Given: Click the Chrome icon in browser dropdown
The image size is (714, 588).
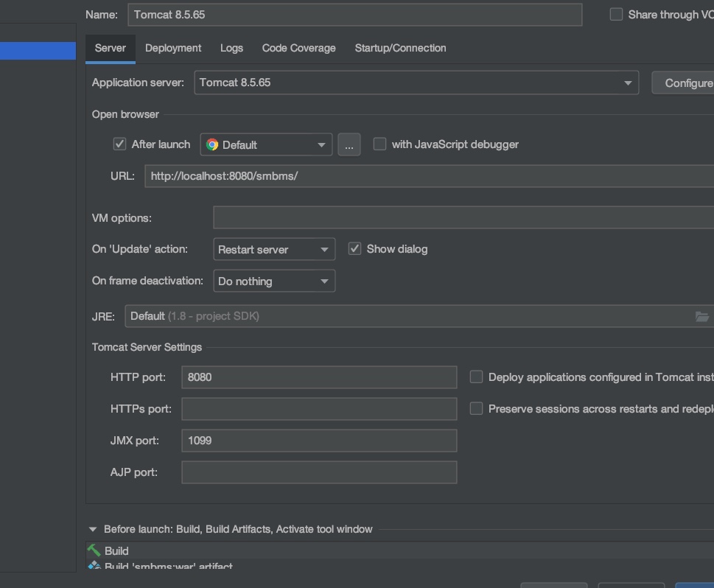Looking at the screenshot, I should pyautogui.click(x=212, y=145).
